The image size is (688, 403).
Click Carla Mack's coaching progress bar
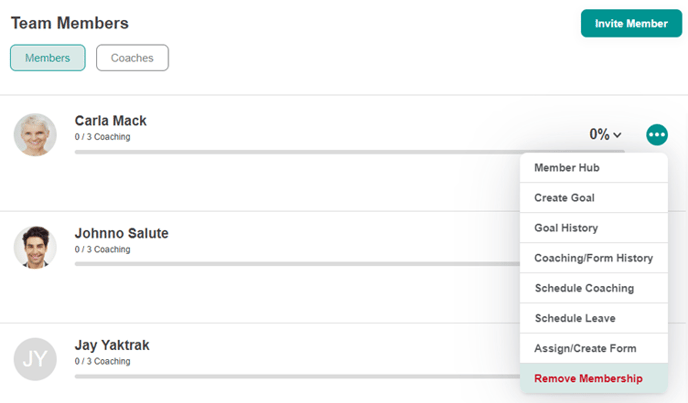click(x=349, y=152)
